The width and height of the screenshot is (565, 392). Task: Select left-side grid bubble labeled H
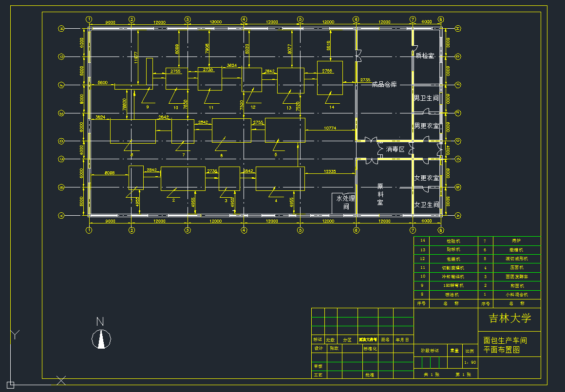(61, 29)
